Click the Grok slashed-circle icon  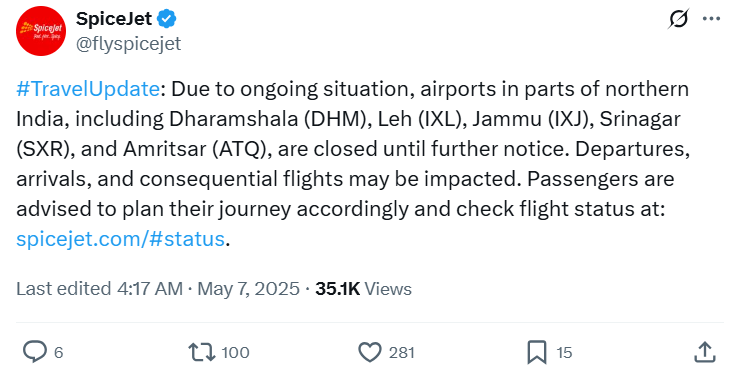pos(678,19)
